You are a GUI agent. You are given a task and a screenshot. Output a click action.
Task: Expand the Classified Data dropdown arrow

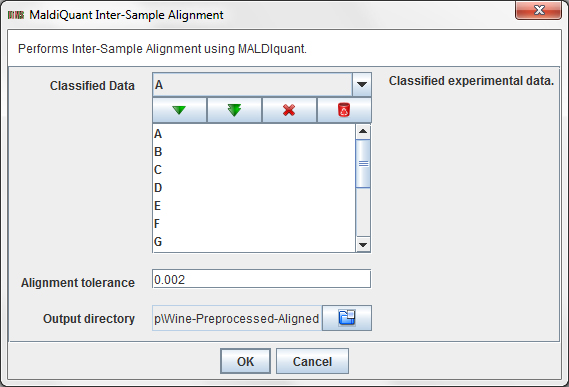361,85
